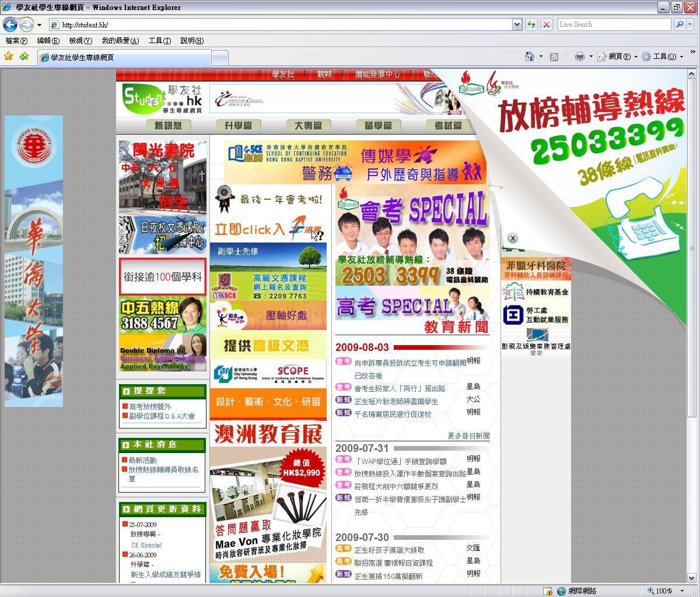Open the zoom level 100% dropdown
The height and width of the screenshot is (597, 700).
tap(681, 591)
